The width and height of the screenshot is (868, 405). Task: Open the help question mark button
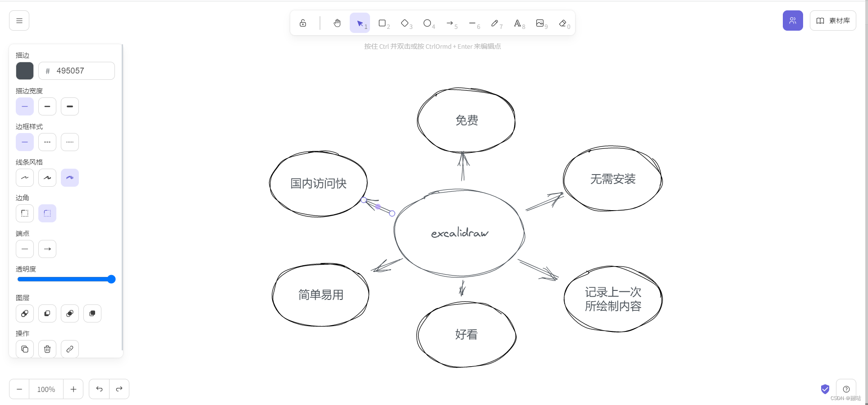846,389
